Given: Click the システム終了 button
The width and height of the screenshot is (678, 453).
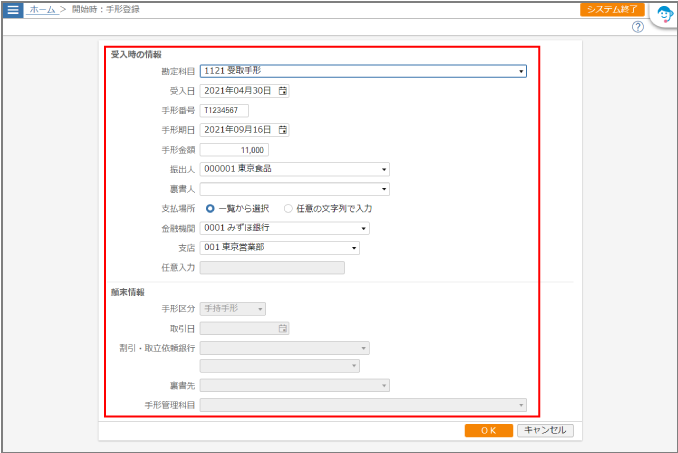Looking at the screenshot, I should coord(612,9).
